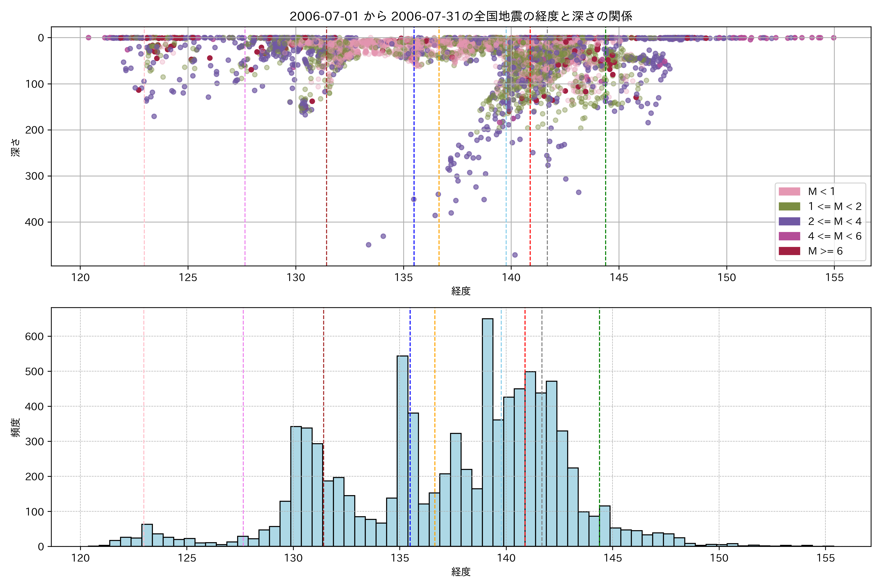Click the pink M < 1 legend swatch
This screenshot has height=588, width=882.
(x=789, y=192)
